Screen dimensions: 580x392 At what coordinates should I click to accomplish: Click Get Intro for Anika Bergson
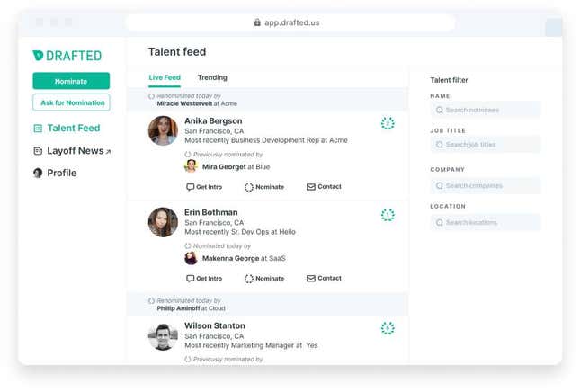point(204,187)
